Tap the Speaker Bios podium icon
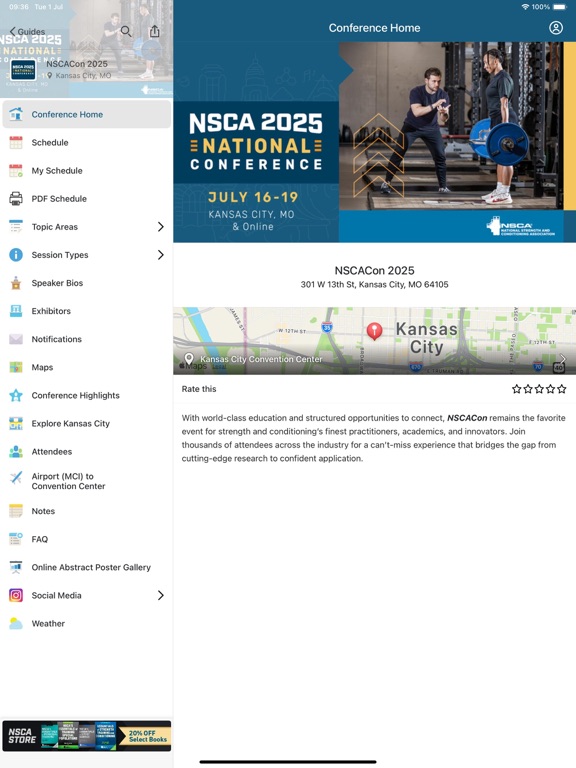 [16, 283]
